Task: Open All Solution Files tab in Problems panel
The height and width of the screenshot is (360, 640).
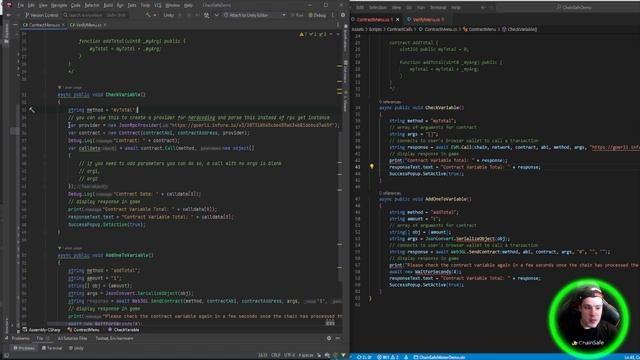Action: click(72, 338)
